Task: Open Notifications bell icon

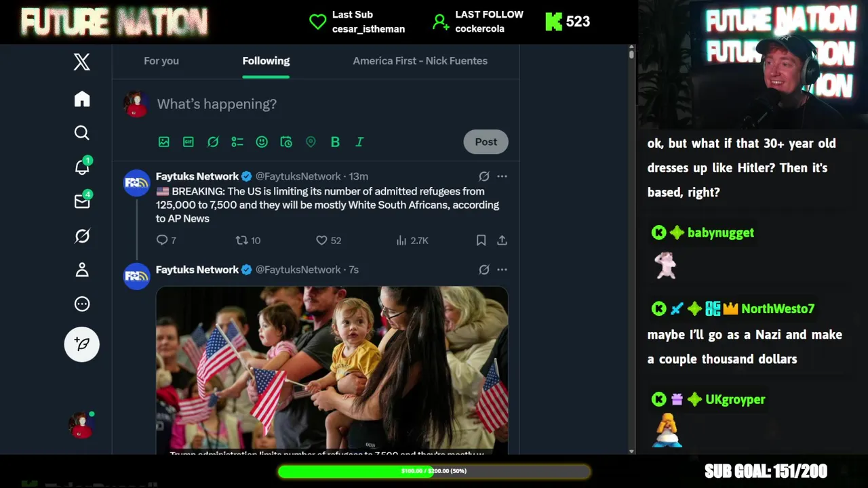Action: coord(82,167)
